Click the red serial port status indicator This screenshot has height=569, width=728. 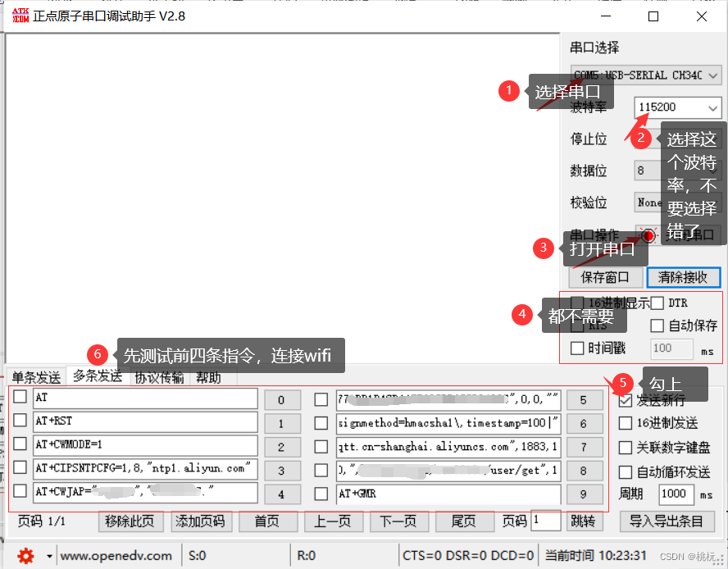648,235
